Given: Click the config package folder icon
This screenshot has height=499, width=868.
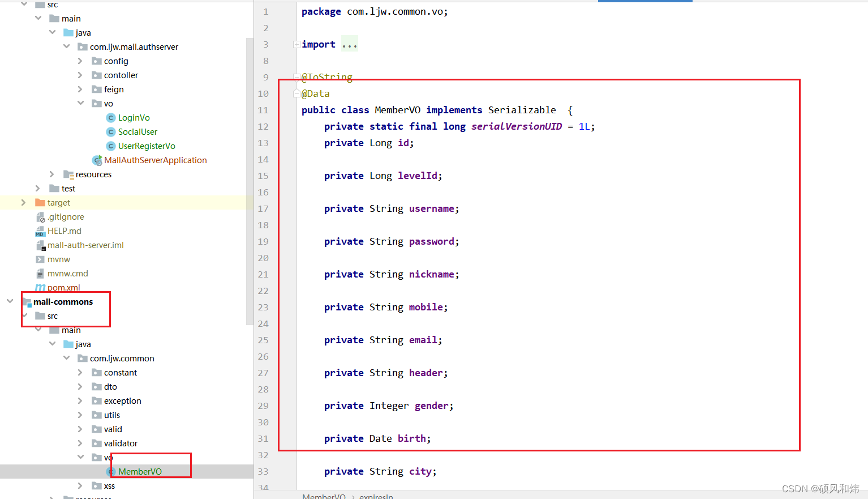Looking at the screenshot, I should click(x=97, y=61).
